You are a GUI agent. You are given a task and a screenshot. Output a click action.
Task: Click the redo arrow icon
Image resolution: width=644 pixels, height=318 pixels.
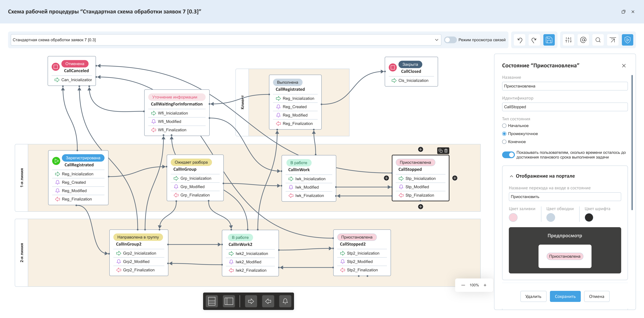point(534,40)
